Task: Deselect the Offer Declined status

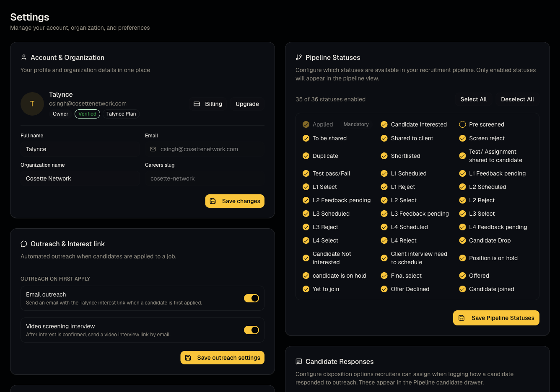Action: pyautogui.click(x=384, y=289)
